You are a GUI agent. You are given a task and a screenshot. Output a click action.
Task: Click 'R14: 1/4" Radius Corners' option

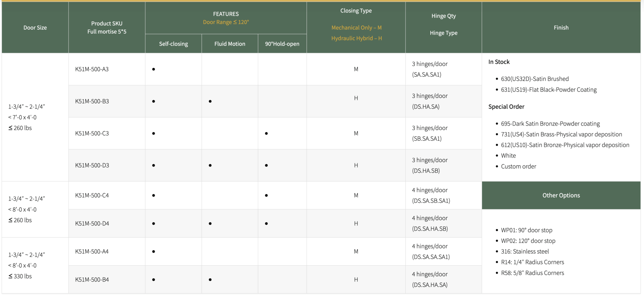point(533,262)
